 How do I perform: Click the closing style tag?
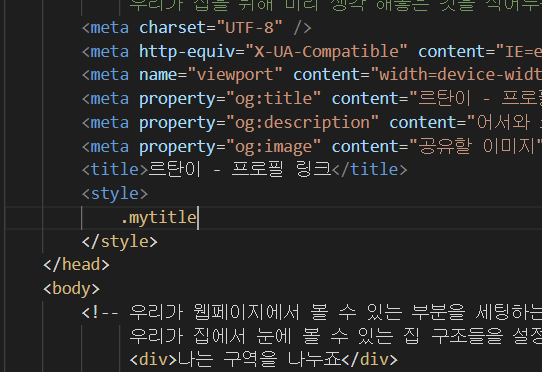pos(120,241)
